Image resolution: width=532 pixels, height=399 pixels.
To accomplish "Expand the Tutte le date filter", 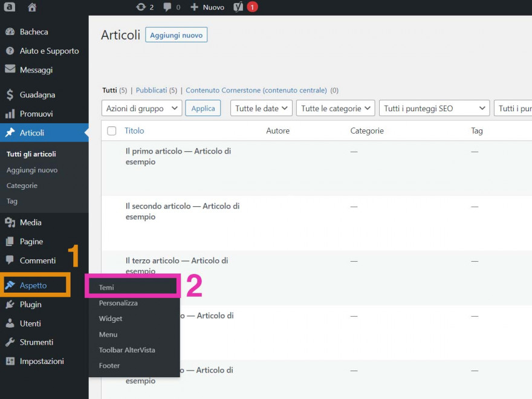I will tap(261, 108).
